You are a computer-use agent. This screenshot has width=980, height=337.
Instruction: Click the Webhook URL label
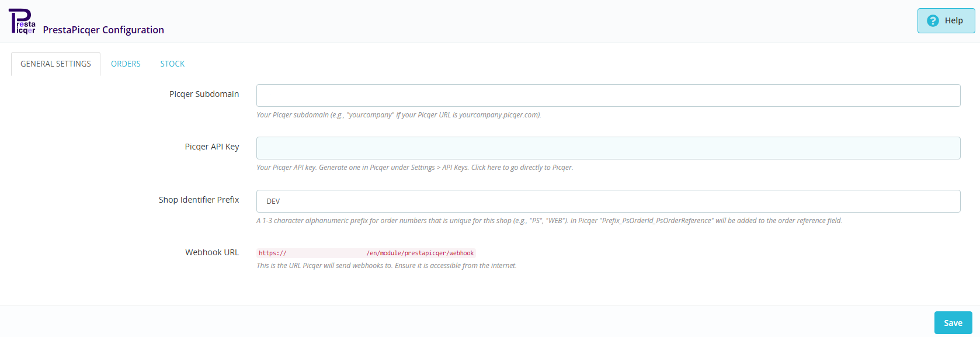(x=212, y=252)
